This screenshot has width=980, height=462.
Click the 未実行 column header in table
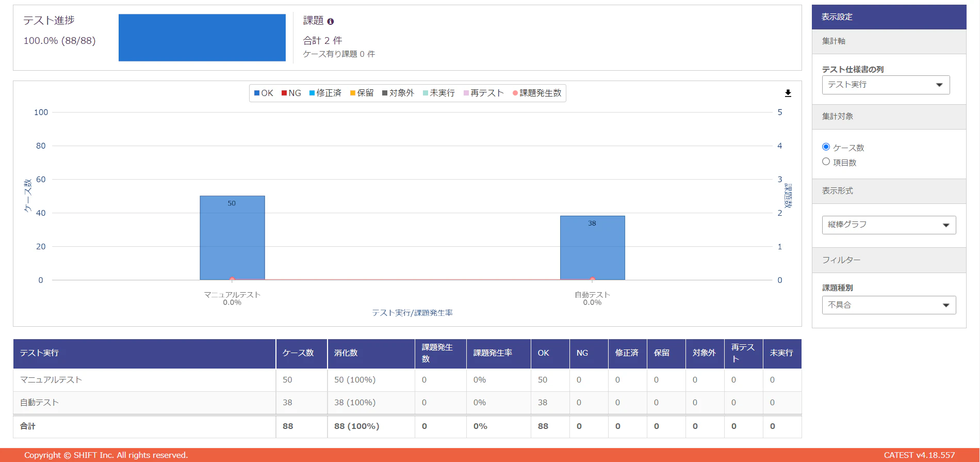point(782,354)
